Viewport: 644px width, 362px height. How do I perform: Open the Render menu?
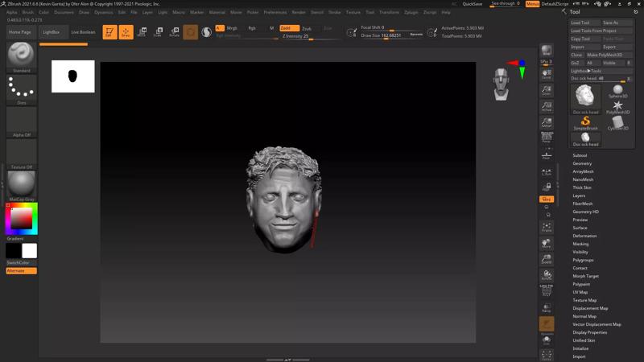pyautogui.click(x=299, y=12)
